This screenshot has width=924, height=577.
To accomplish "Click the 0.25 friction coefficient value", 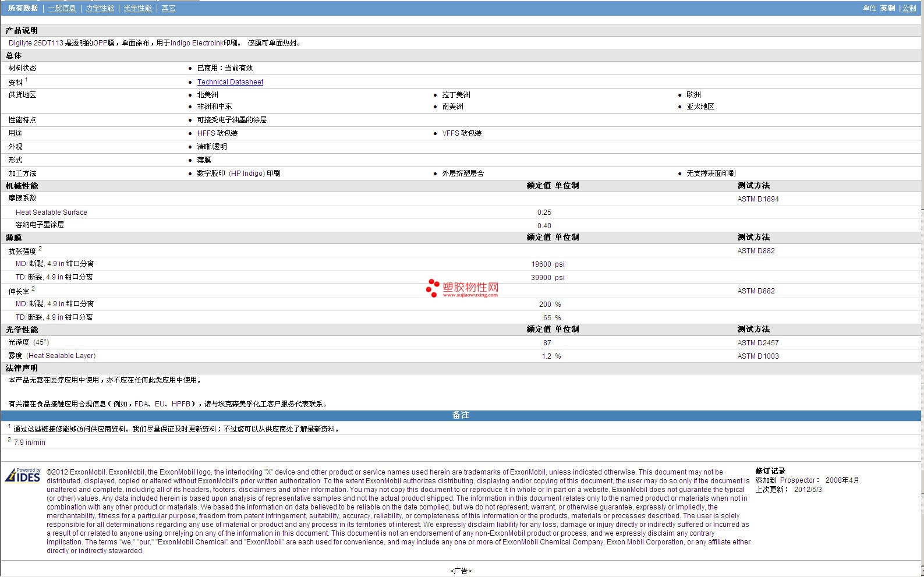I will tap(544, 213).
